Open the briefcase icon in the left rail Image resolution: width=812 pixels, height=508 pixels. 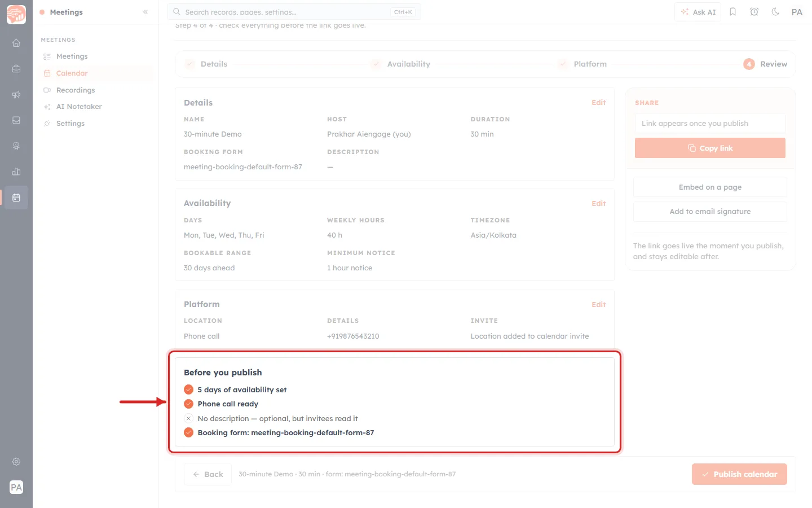[x=16, y=69]
